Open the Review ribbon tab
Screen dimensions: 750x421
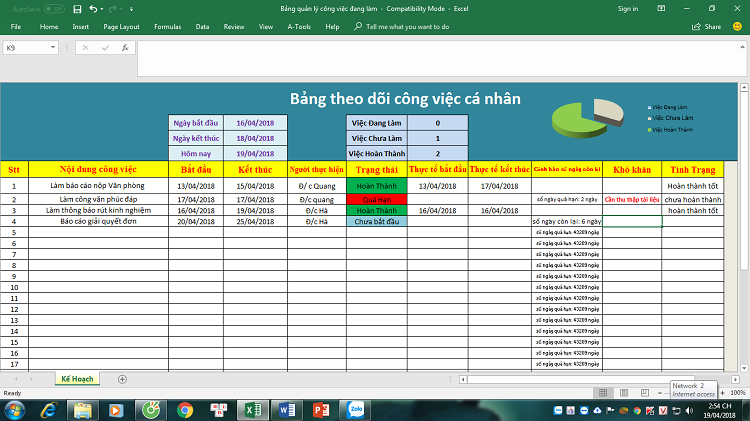[x=234, y=27]
